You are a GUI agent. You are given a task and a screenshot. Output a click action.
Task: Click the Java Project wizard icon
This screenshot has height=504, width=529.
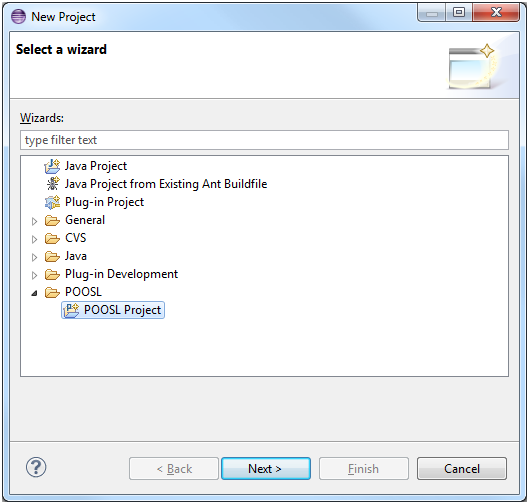(x=52, y=166)
